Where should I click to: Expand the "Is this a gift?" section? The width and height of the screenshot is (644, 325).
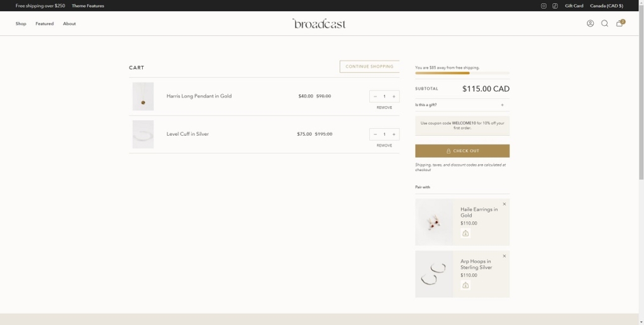click(502, 105)
